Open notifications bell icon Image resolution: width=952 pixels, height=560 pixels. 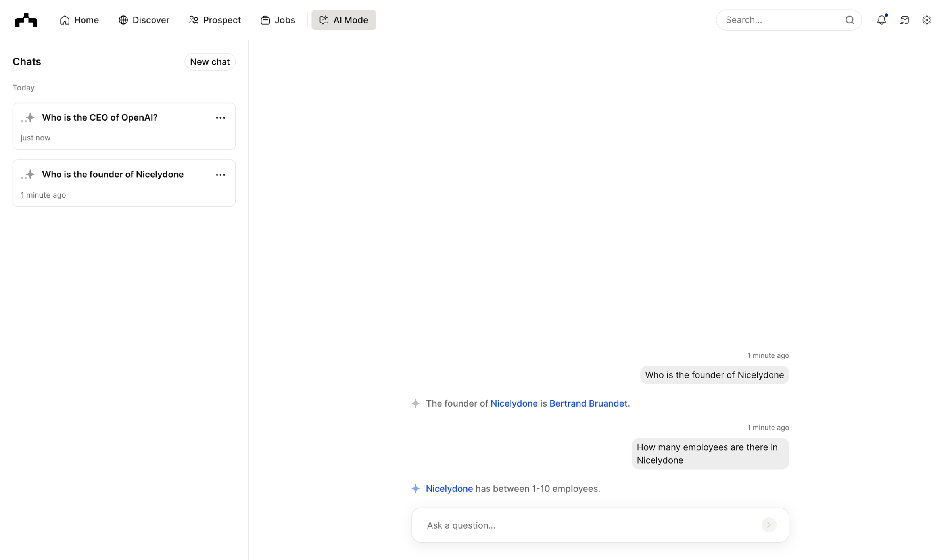pyautogui.click(x=881, y=20)
